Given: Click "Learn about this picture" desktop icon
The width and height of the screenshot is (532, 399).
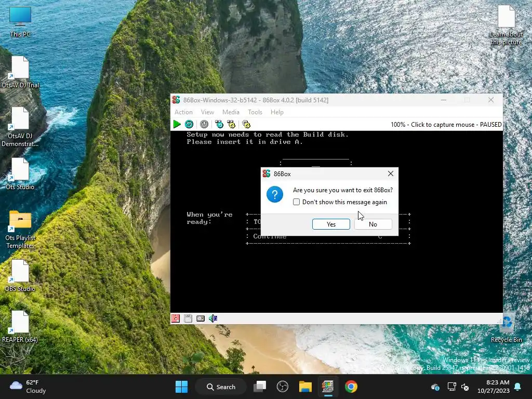Looking at the screenshot, I should click(x=506, y=25).
